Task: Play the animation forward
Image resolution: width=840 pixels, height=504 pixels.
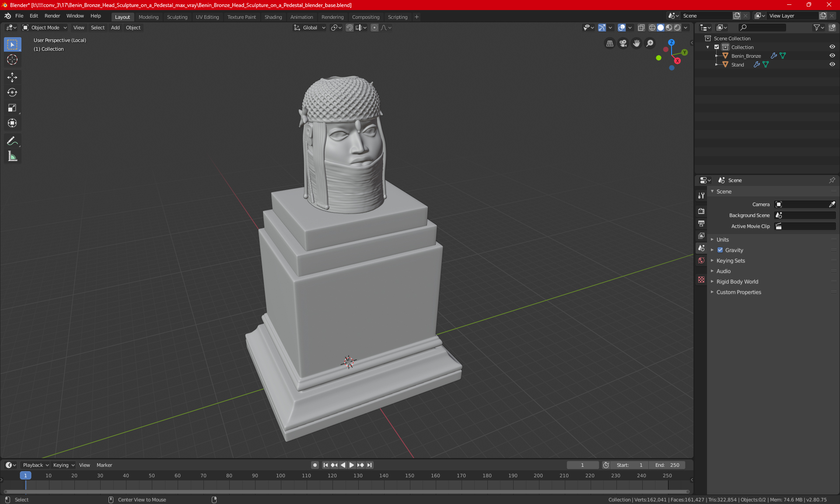Action: pos(351,465)
